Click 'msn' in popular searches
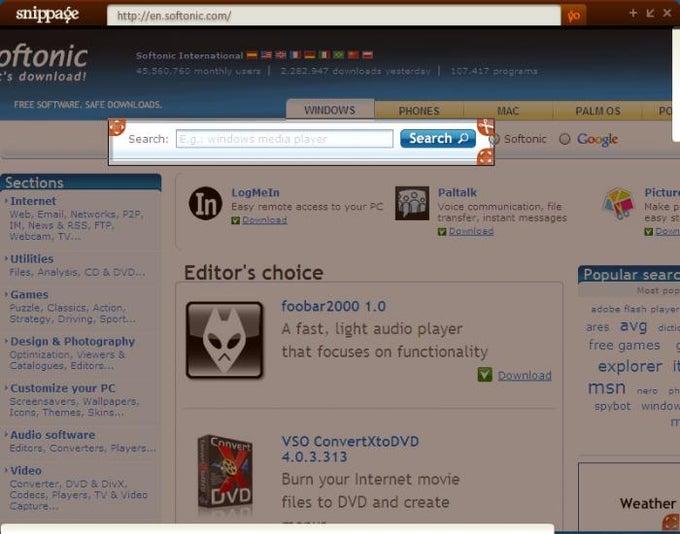The width and height of the screenshot is (680, 534). [607, 387]
